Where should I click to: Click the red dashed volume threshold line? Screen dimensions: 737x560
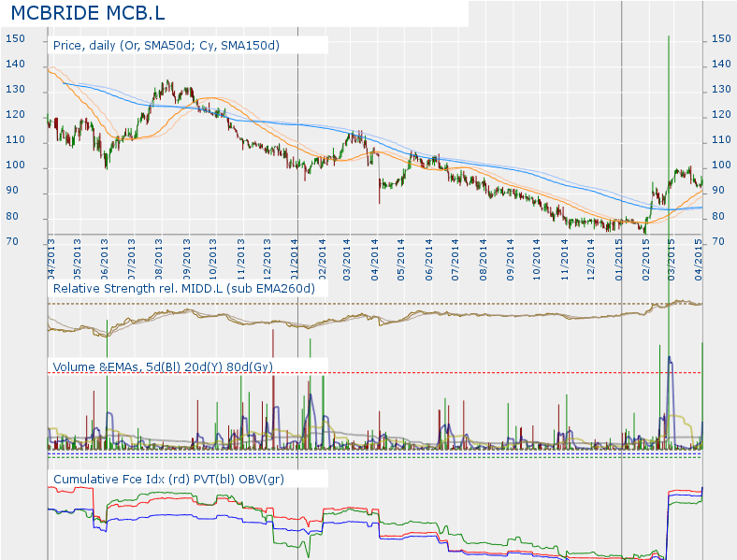(375, 373)
